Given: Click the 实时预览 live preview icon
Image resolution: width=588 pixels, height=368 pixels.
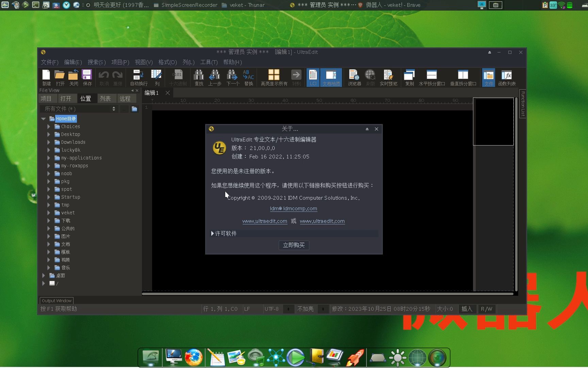Looking at the screenshot, I should tap(388, 77).
